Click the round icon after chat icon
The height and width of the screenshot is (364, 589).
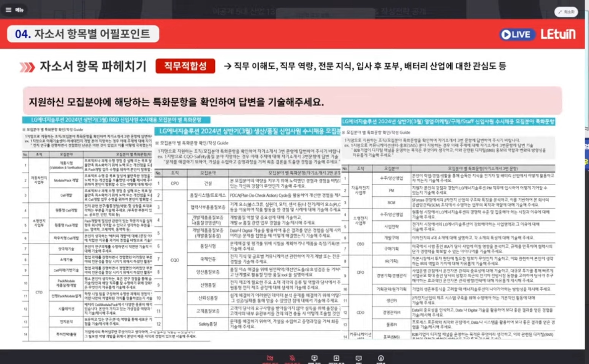tap(381, 358)
